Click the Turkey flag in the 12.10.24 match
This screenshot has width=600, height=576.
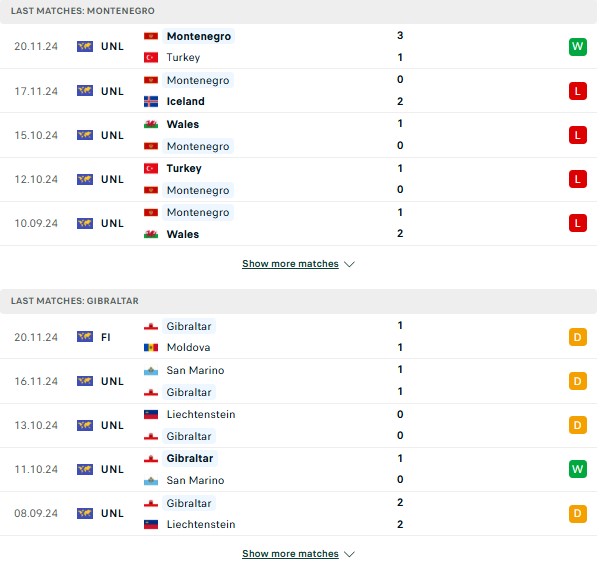(151, 168)
